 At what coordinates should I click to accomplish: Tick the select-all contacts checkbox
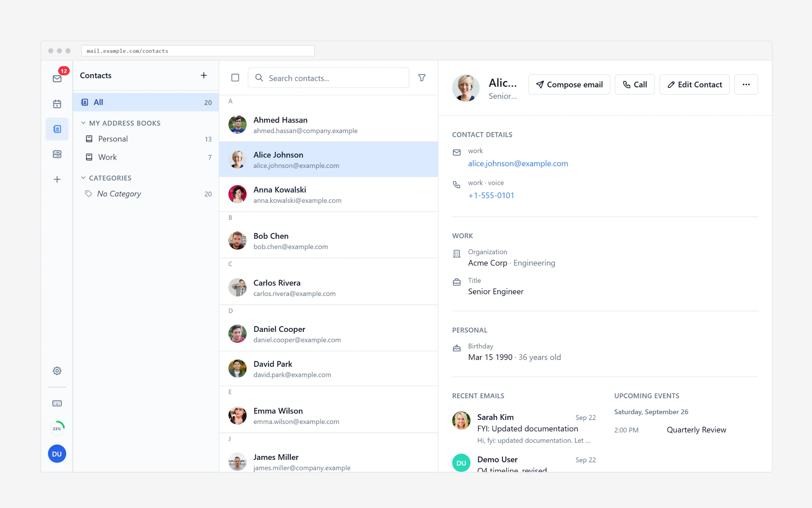coord(235,78)
